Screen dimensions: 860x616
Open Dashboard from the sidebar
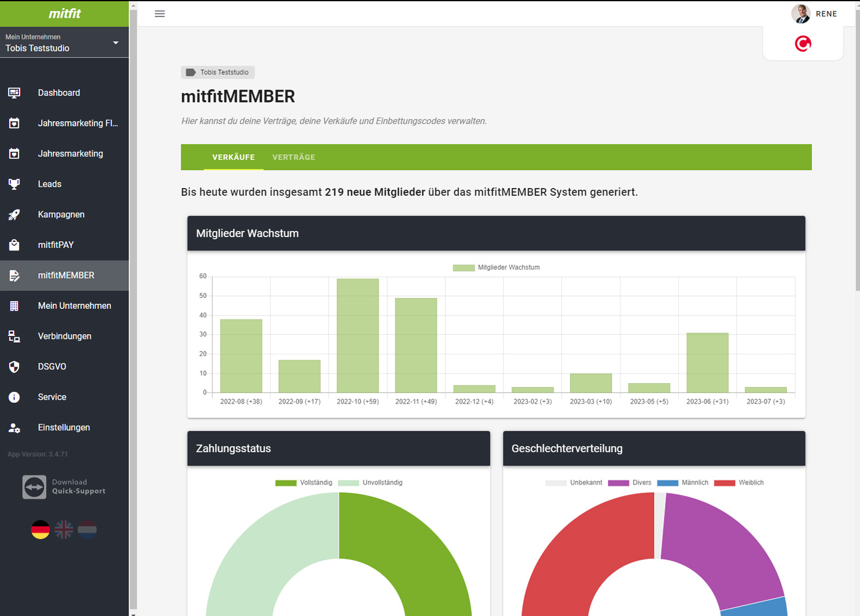coord(64,93)
